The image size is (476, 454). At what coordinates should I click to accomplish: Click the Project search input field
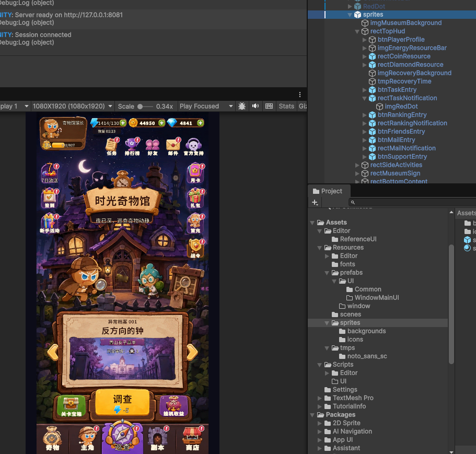click(x=413, y=202)
